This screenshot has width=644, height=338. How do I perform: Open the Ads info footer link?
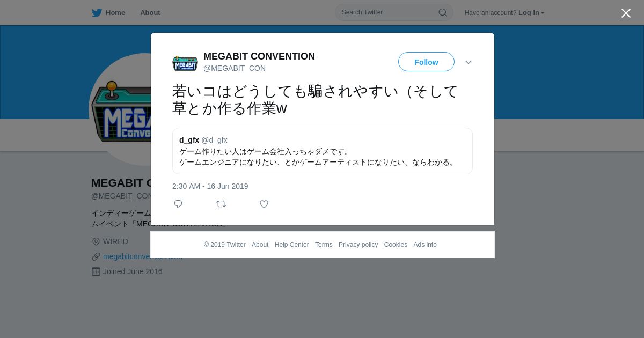click(x=425, y=245)
